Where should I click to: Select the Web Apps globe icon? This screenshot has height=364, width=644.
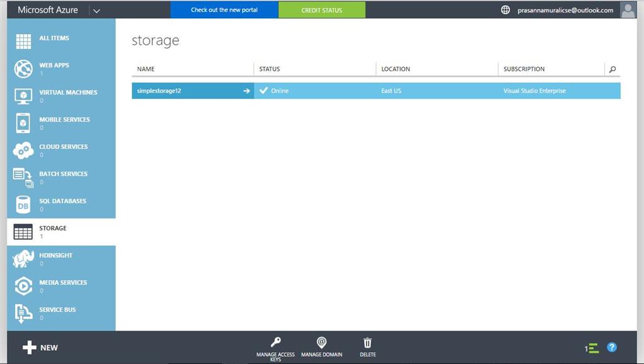23,69
